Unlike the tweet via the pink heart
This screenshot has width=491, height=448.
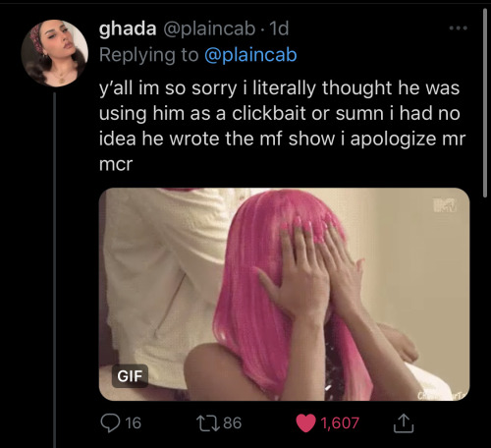[x=305, y=423]
